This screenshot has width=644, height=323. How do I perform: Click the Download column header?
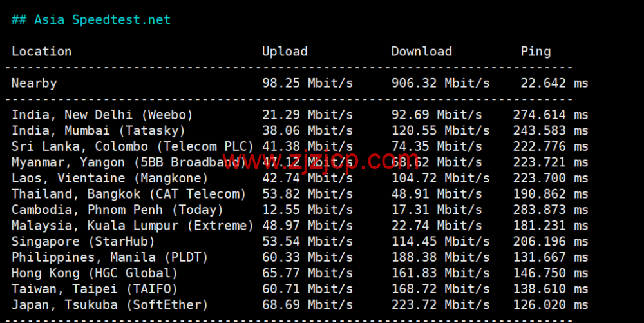(x=421, y=52)
